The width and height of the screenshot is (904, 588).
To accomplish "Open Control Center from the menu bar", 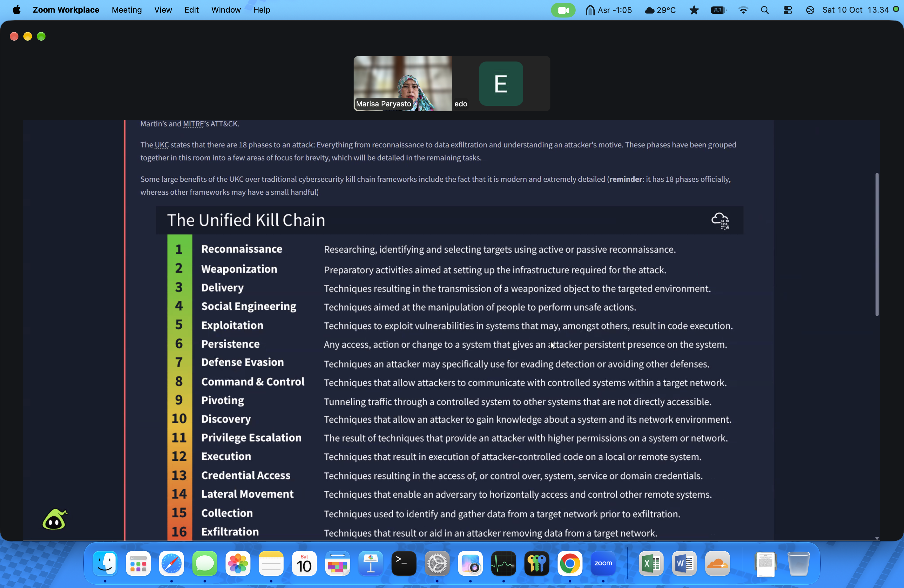I will point(787,10).
